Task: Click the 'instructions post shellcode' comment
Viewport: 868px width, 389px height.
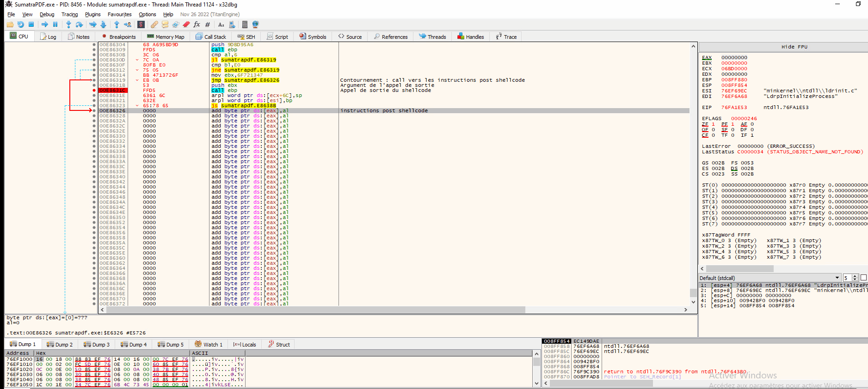Action: pyautogui.click(x=384, y=111)
